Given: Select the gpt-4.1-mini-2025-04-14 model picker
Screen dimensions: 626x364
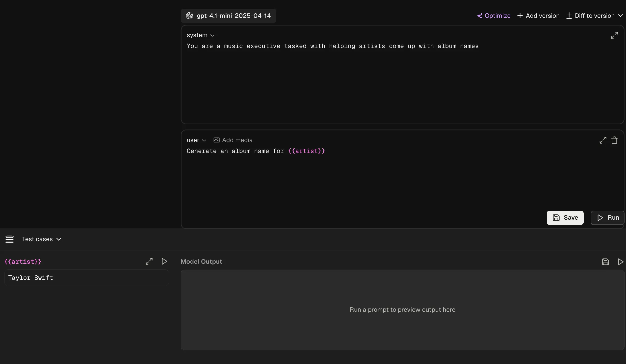Looking at the screenshot, I should [x=228, y=16].
